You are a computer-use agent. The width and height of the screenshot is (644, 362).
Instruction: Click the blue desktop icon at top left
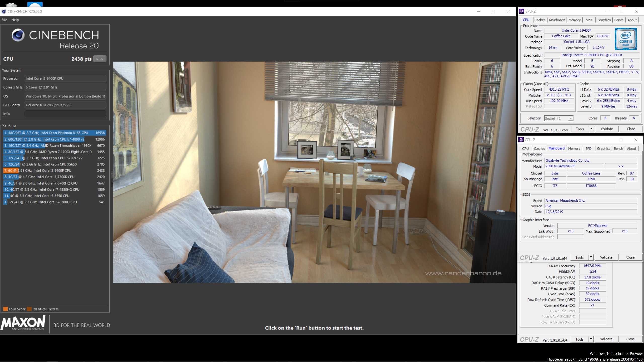point(35,4)
